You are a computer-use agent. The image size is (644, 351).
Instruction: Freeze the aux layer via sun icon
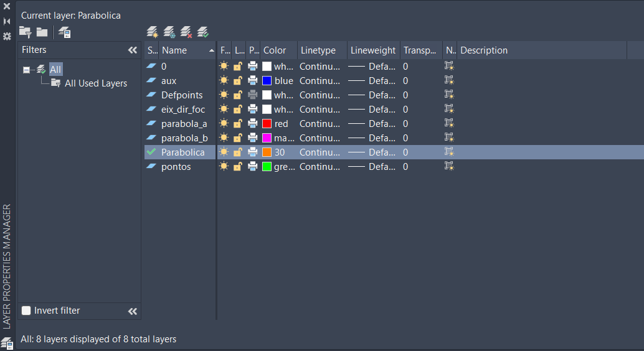[224, 80]
